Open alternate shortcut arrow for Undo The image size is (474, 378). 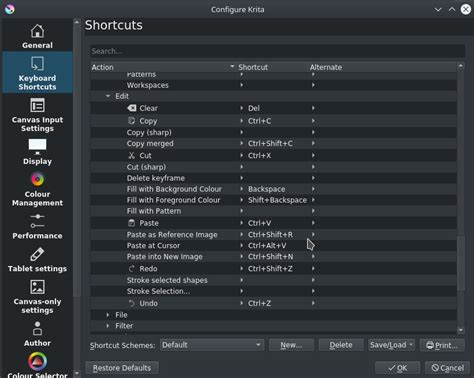(x=313, y=303)
